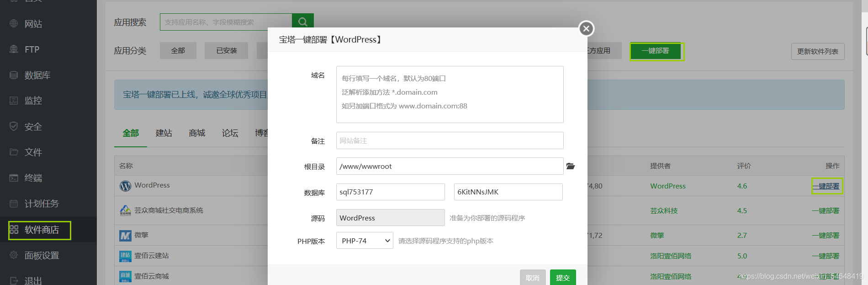Image resolution: width=868 pixels, height=285 pixels.
Task: Click the 芸众科技 provider link
Action: [664, 211]
